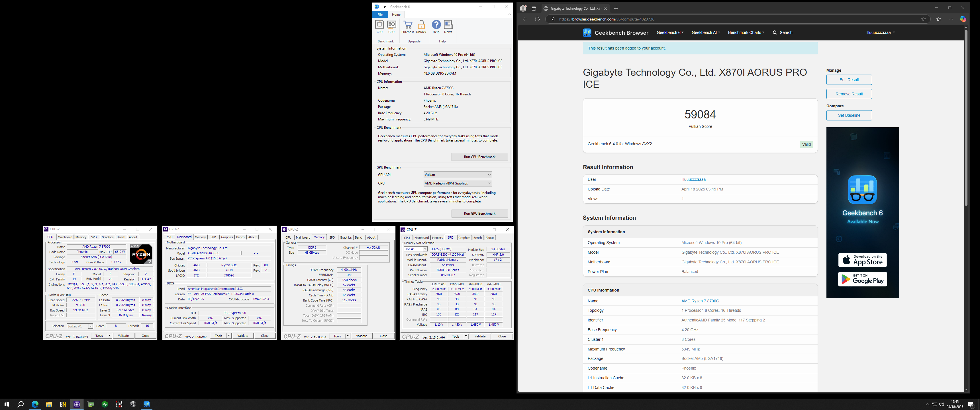Open the notification center icon in taskbar
Image resolution: width=980 pixels, height=410 pixels.
971,404
